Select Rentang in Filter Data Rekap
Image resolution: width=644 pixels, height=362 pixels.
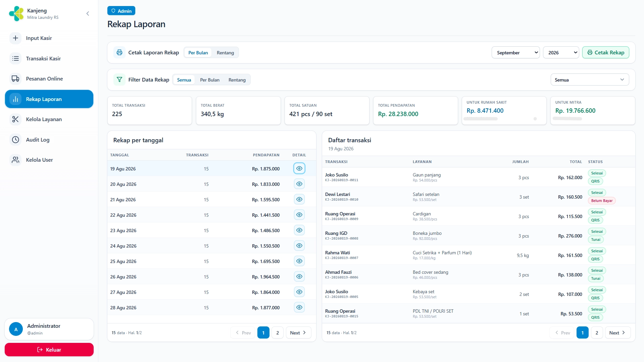(x=237, y=80)
